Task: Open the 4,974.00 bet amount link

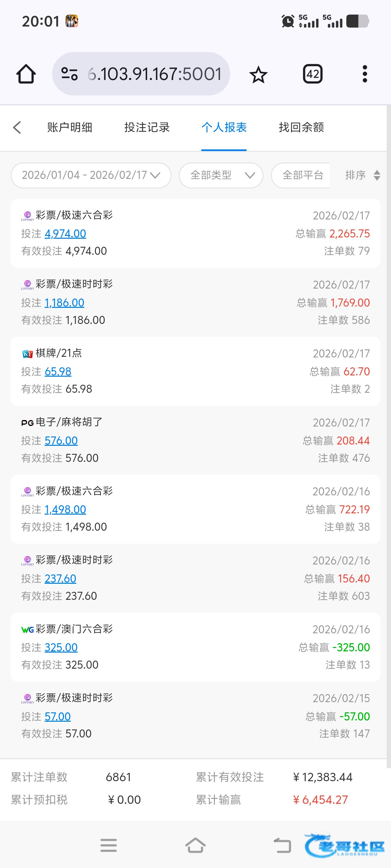Action: coord(65,233)
